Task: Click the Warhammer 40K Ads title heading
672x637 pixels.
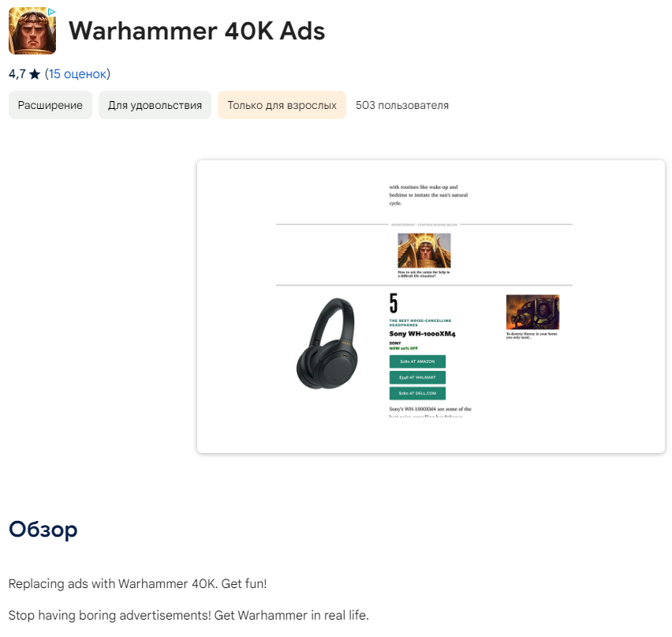Action: [196, 31]
